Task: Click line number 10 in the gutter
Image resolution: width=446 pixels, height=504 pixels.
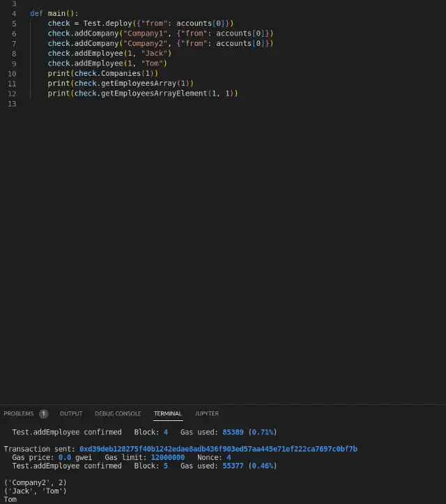Action: (12, 74)
